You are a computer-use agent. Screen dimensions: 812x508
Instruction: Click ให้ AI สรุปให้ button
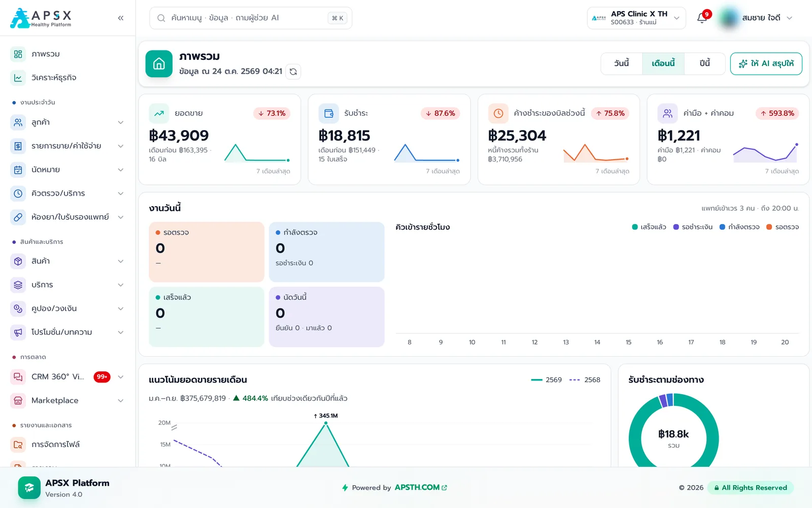[766, 63]
